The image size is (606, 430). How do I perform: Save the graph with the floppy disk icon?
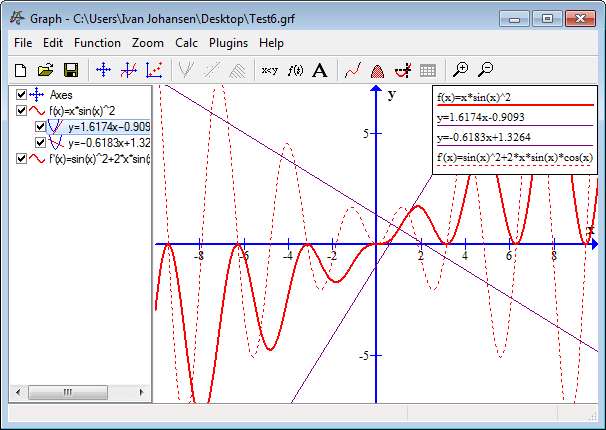click(x=71, y=70)
